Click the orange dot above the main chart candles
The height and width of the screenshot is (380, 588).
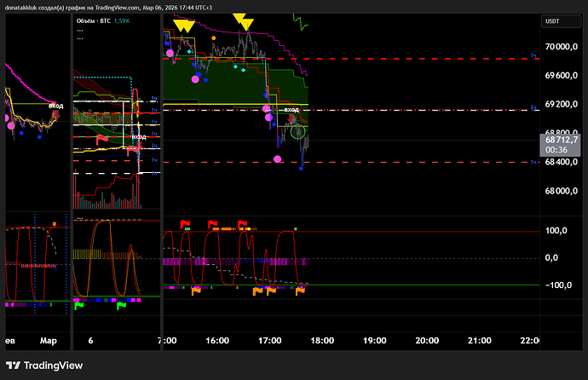pyautogui.click(x=214, y=38)
